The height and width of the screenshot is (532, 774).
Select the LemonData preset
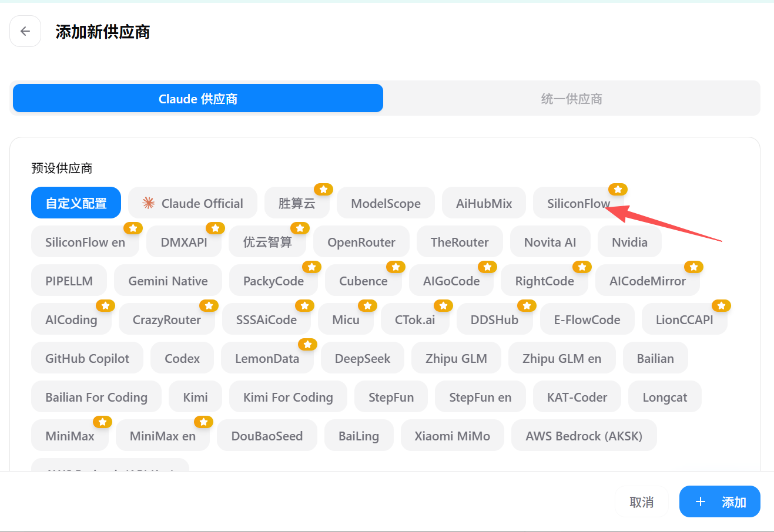267,358
